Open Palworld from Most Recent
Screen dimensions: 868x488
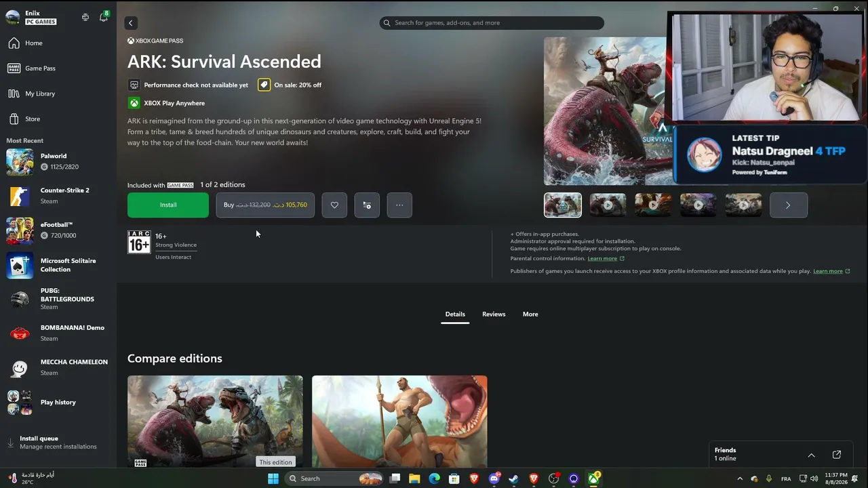(58, 161)
